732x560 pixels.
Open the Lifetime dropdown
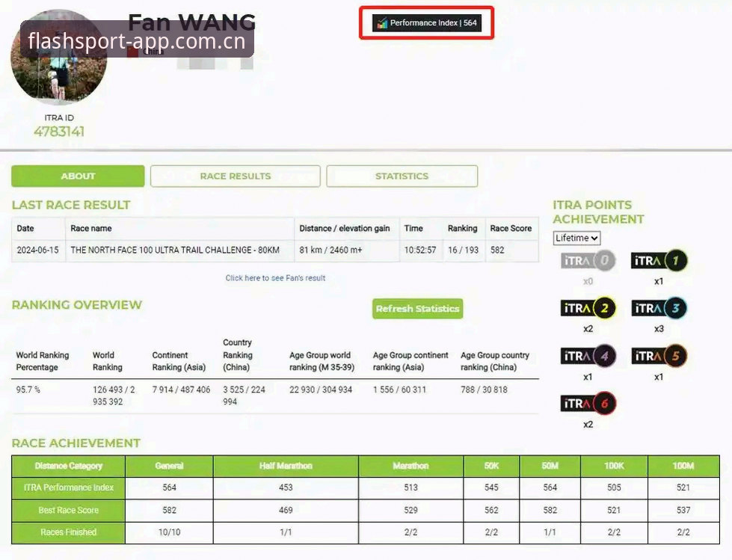pyautogui.click(x=576, y=238)
